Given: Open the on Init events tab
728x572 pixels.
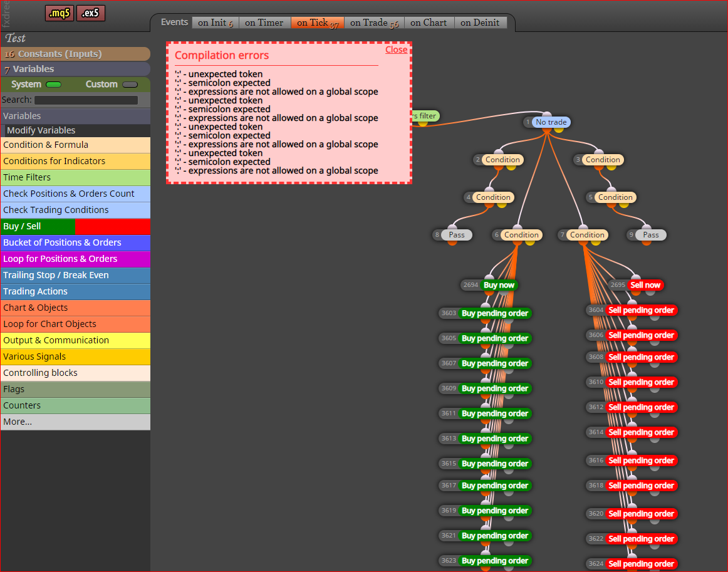Looking at the screenshot, I should click(x=216, y=23).
